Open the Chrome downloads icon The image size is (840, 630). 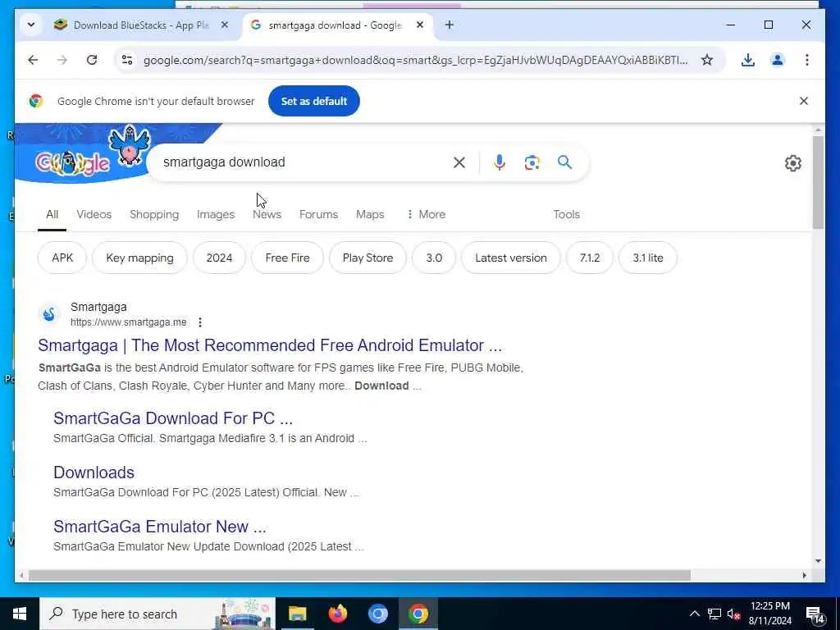[748, 60]
